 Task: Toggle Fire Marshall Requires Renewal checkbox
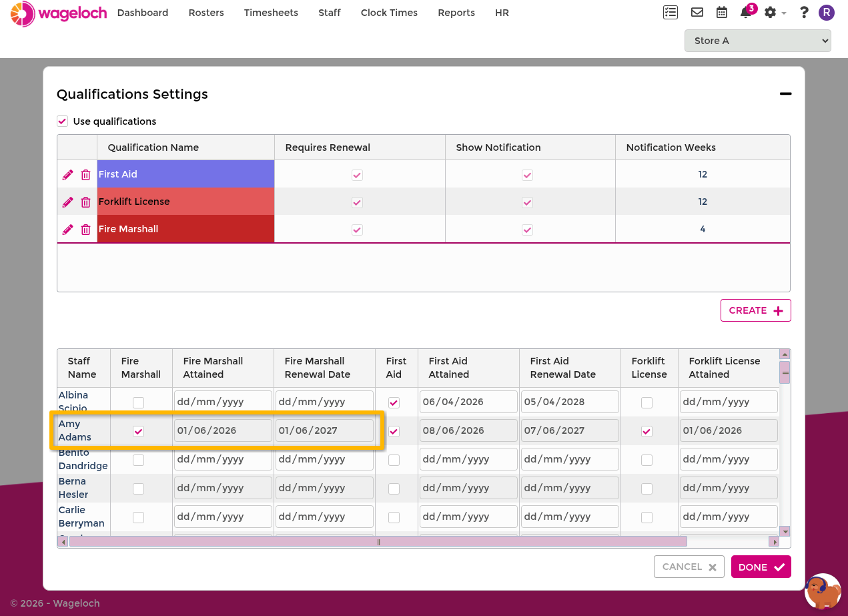[x=357, y=230]
